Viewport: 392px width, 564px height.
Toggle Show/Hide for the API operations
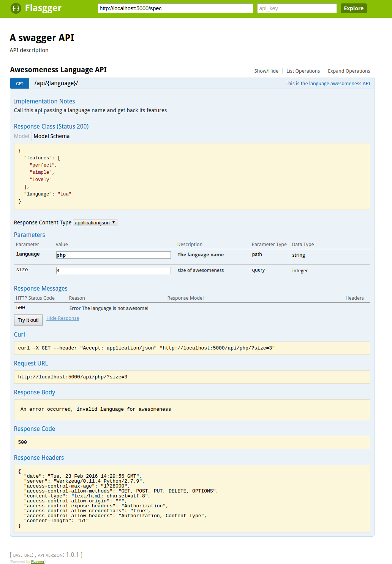click(x=266, y=71)
